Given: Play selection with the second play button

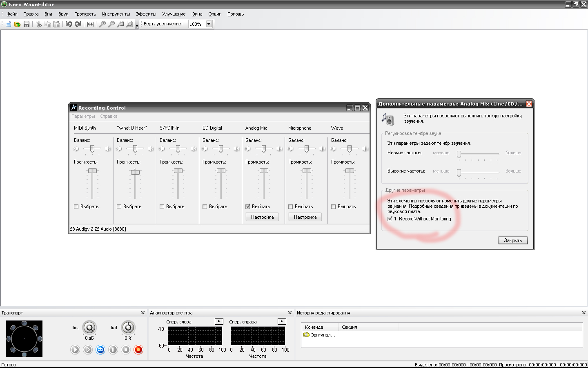Looking at the screenshot, I should click(88, 350).
